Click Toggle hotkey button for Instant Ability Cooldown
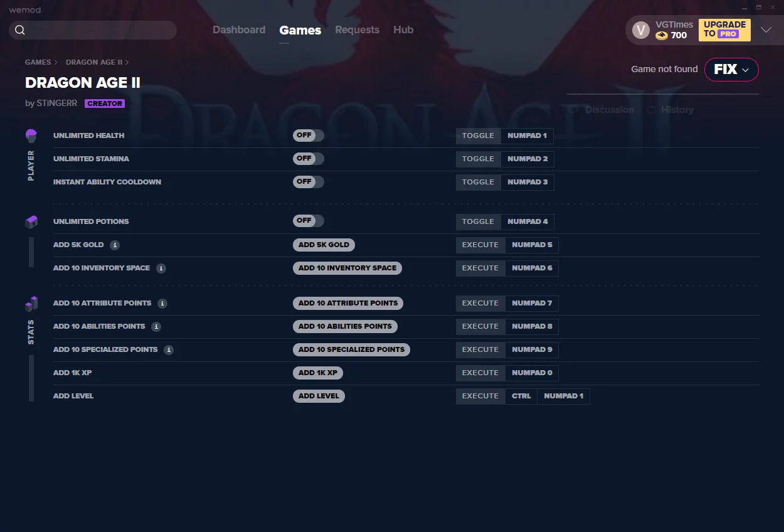The height and width of the screenshot is (532, 784). (x=479, y=183)
